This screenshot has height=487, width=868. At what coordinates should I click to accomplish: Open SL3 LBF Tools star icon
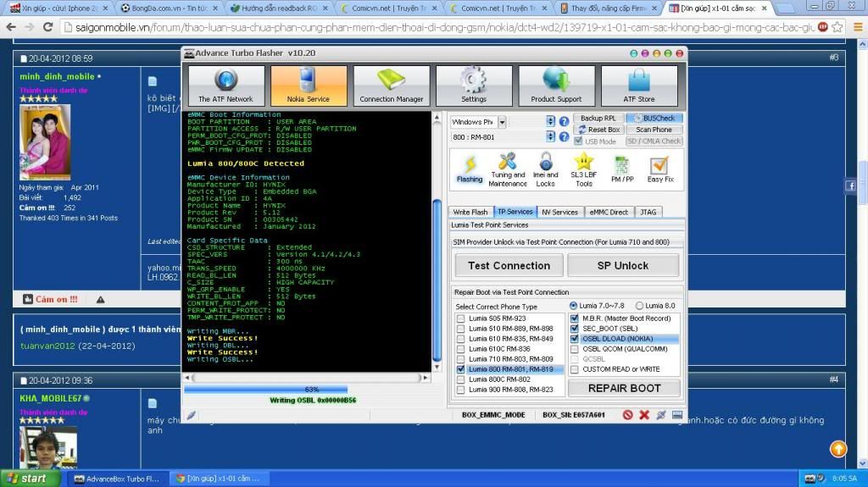coord(583,169)
